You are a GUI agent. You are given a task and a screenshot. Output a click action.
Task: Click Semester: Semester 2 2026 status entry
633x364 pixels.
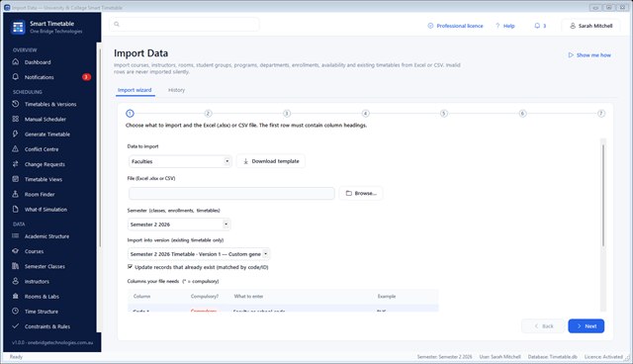pyautogui.click(x=444, y=357)
